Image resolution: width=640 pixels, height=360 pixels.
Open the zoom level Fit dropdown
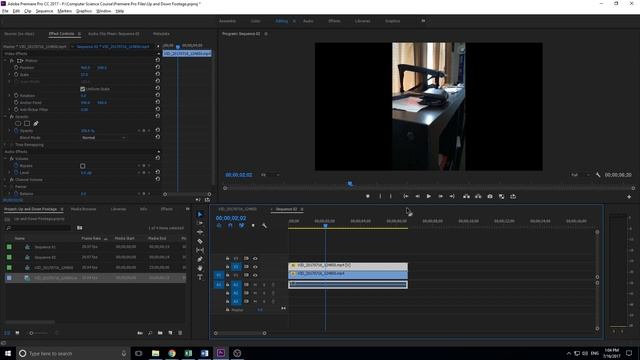(270, 175)
